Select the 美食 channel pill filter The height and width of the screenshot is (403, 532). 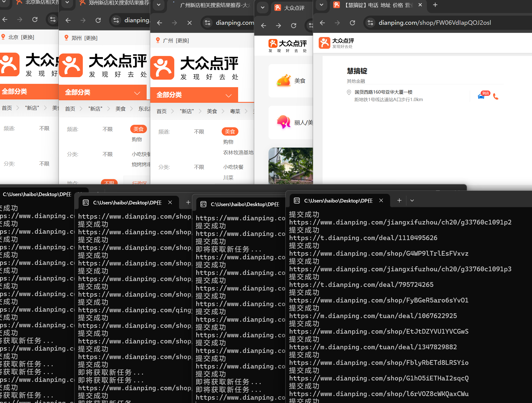229,131
